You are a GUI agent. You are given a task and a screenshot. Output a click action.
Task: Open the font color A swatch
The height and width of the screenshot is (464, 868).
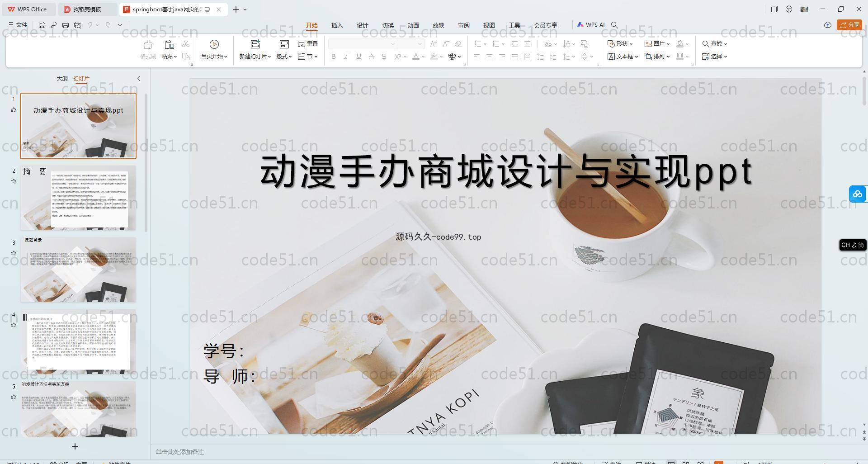(x=416, y=57)
